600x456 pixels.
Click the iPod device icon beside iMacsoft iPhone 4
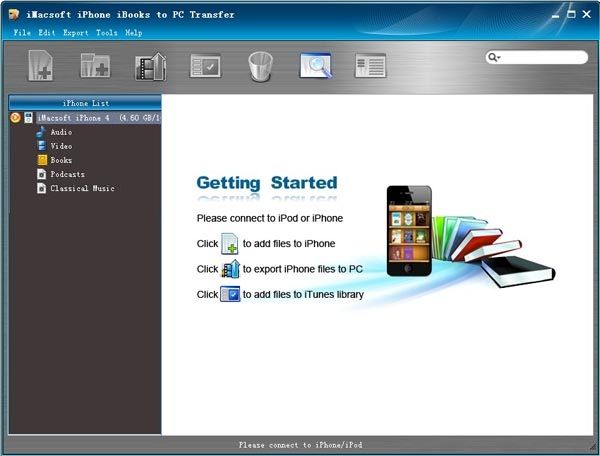pyautogui.click(x=28, y=117)
